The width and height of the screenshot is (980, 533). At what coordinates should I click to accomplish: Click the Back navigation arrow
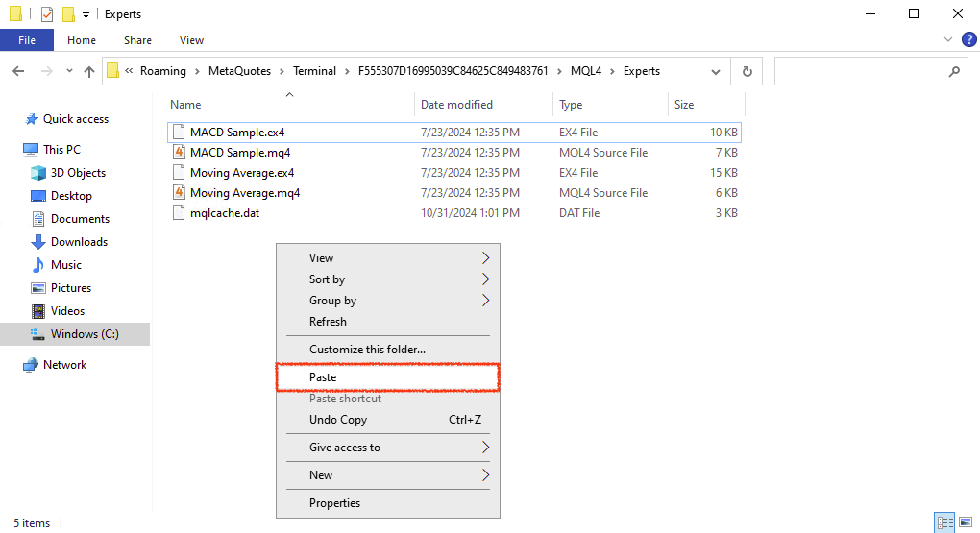click(x=18, y=71)
